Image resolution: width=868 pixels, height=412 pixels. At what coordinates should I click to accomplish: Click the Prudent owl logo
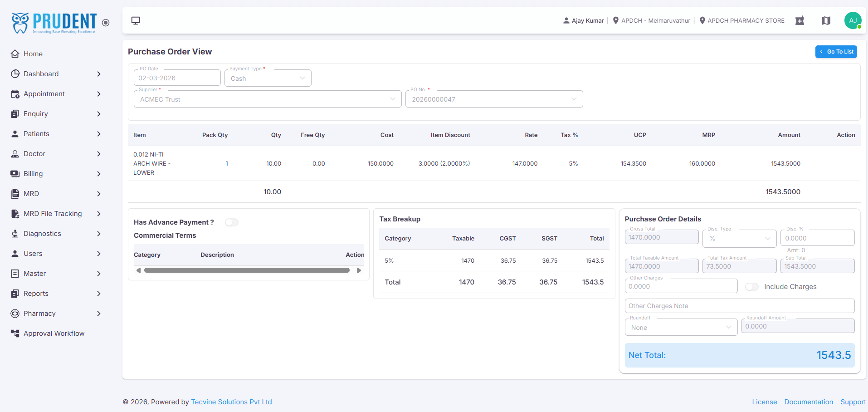click(20, 23)
